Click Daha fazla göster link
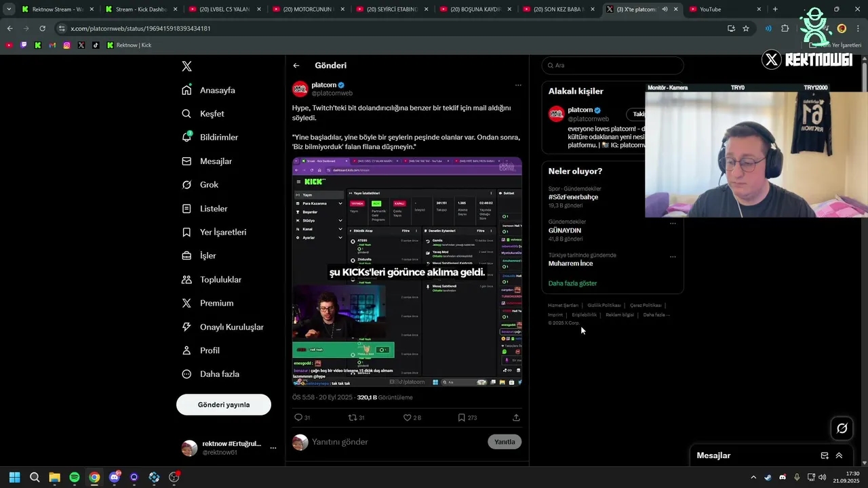The image size is (868, 488). [x=573, y=283]
